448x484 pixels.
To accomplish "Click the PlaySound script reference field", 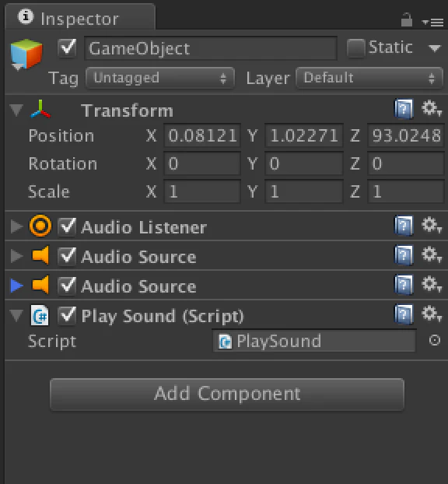I will point(314,341).
